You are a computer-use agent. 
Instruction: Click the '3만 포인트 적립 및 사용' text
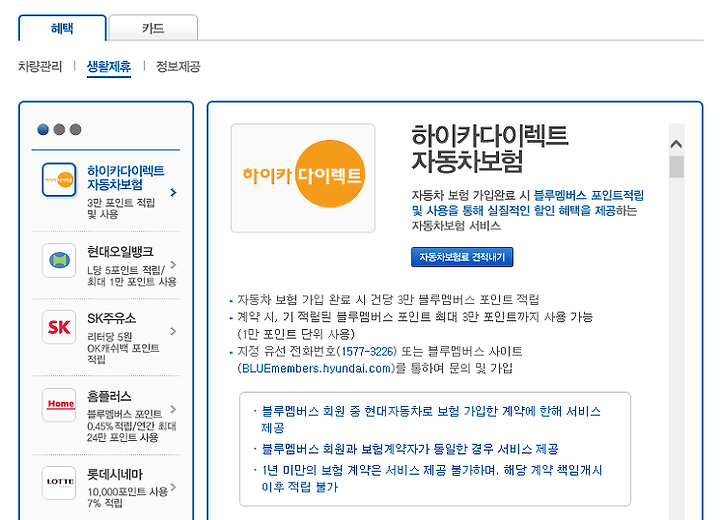click(121, 209)
